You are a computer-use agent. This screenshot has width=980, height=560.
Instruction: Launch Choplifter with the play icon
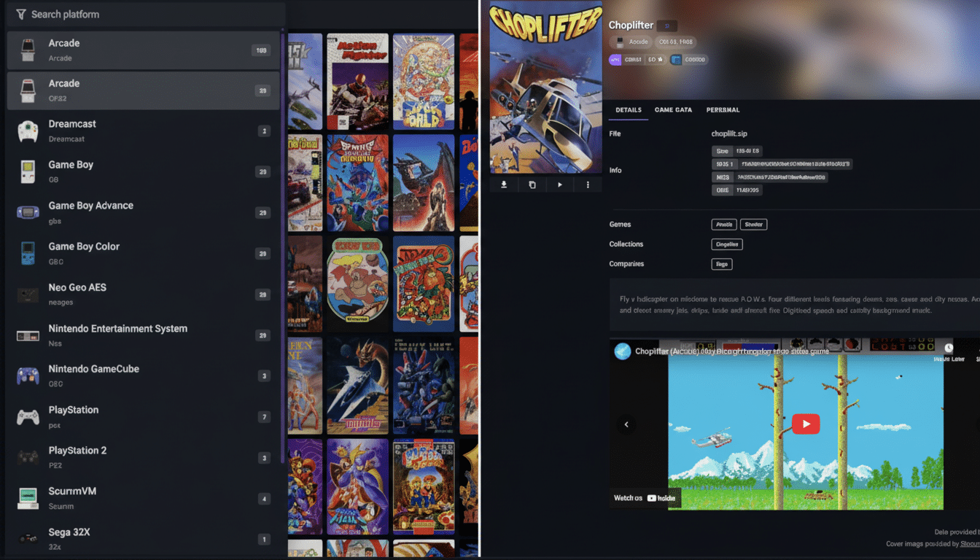click(559, 184)
